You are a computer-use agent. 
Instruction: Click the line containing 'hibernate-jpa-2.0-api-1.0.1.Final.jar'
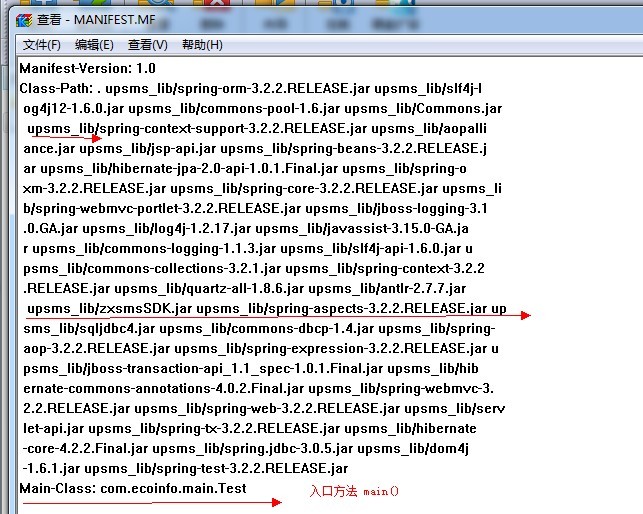[x=245, y=169]
